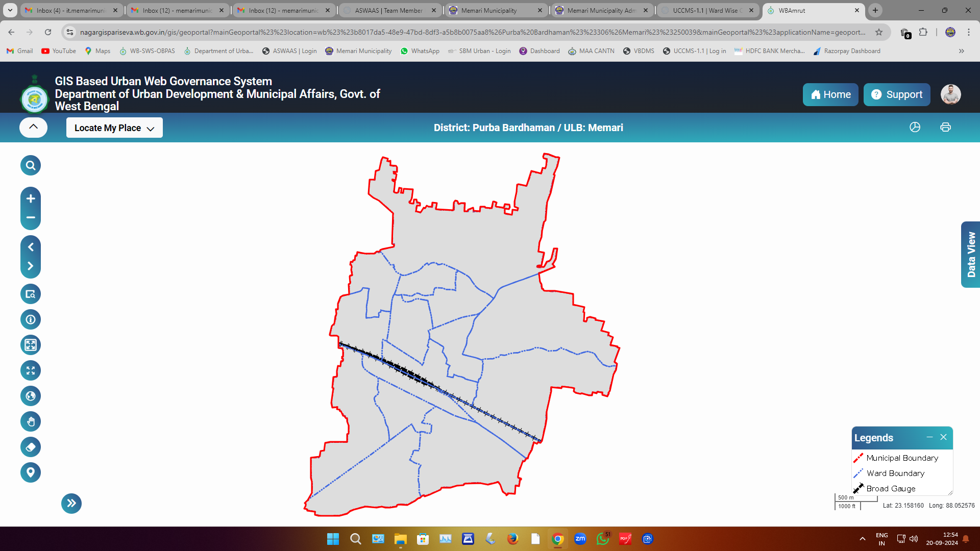Image resolution: width=980 pixels, height=551 pixels.
Task: Open the Data View side tab
Action: coord(970,255)
